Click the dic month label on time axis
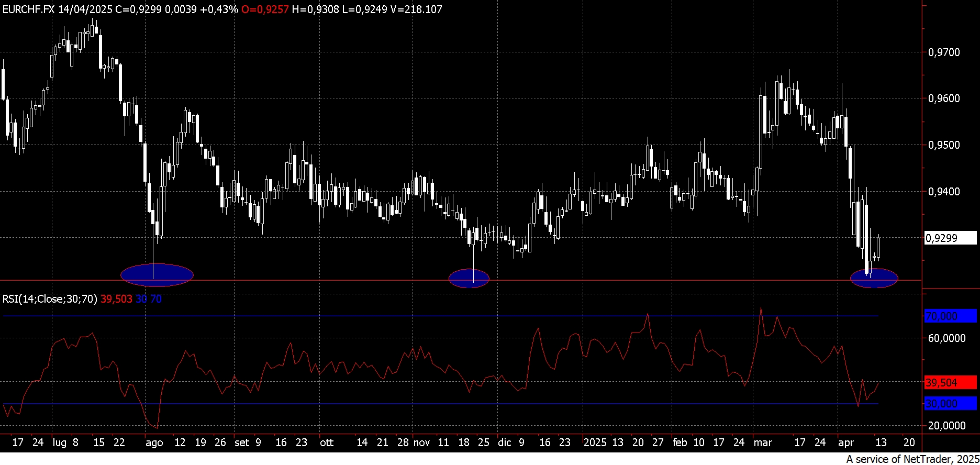 pyautogui.click(x=505, y=442)
